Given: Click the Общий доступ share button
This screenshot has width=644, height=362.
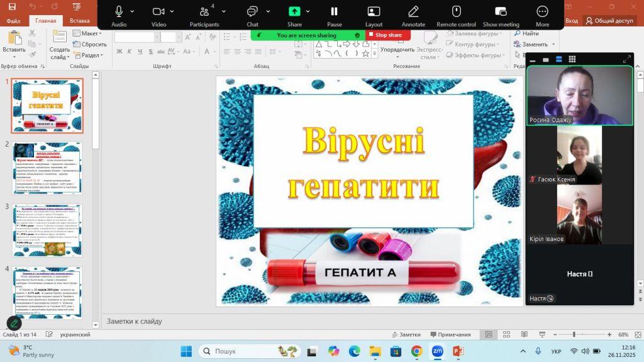Looking at the screenshot, I should [x=609, y=21].
